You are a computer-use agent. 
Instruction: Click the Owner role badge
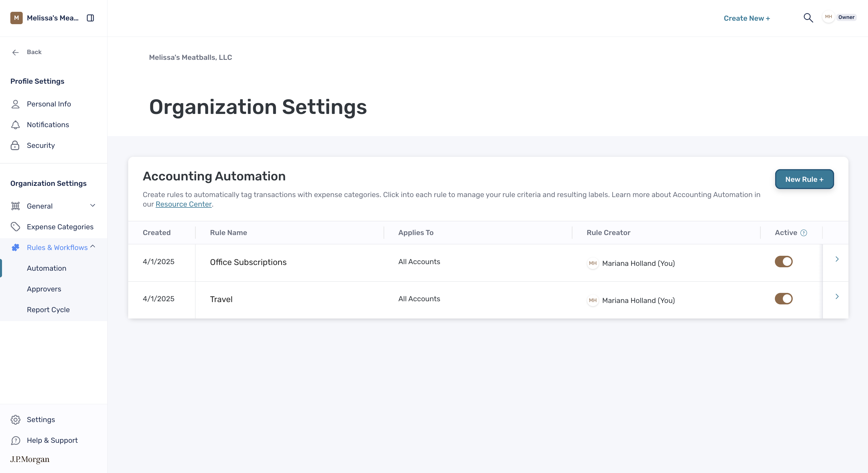pos(846,17)
